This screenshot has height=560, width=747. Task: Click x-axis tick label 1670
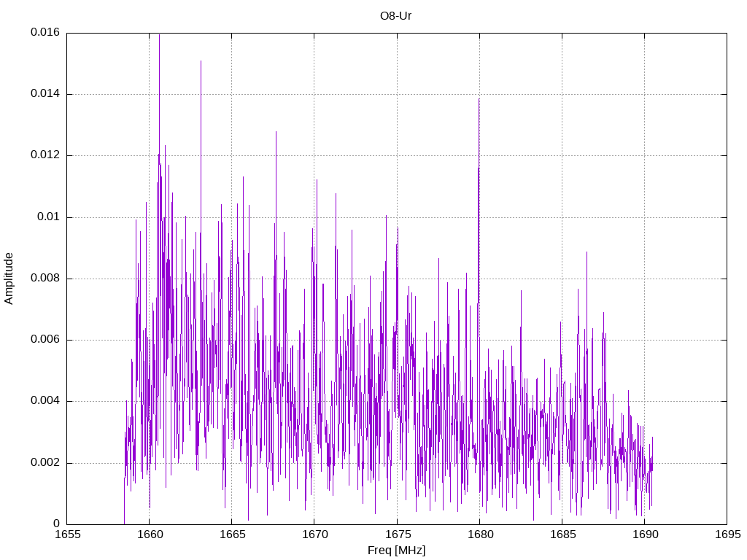click(x=315, y=534)
